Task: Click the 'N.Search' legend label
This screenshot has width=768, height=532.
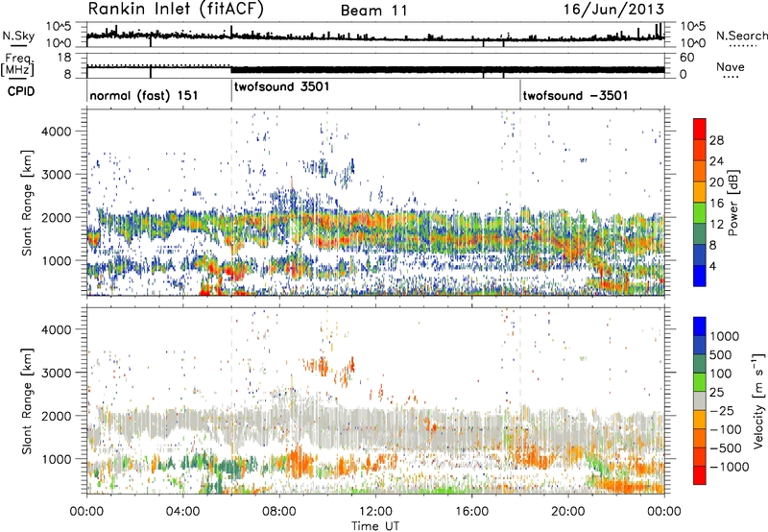Action: [742, 36]
